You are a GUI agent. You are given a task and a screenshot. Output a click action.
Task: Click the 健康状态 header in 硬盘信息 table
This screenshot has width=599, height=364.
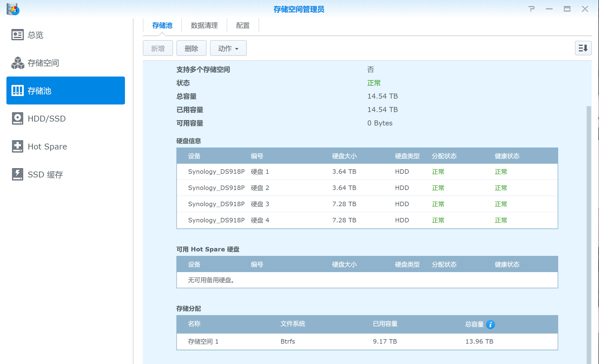[x=507, y=156]
